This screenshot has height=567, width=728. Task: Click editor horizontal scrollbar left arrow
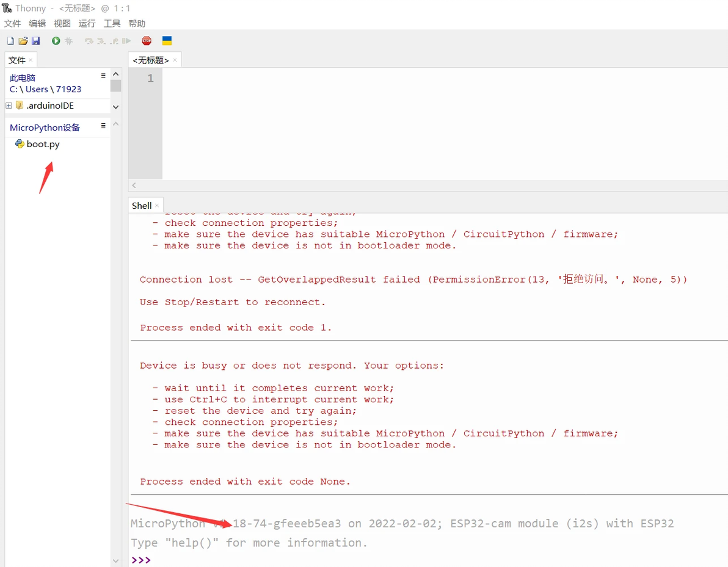(x=134, y=185)
